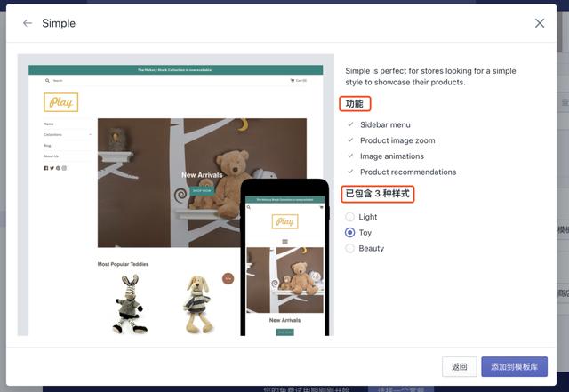Screen dimensions: 569x392
Task: Click the Product image zoom feature text
Action: (x=397, y=140)
